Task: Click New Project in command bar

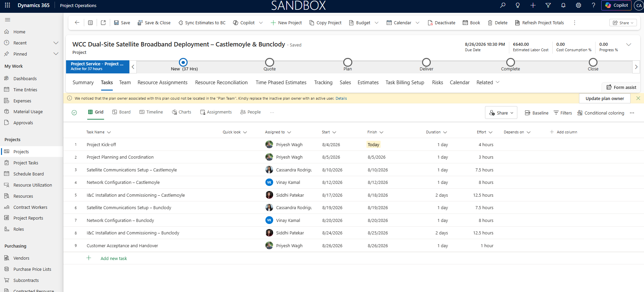Action: click(286, 23)
